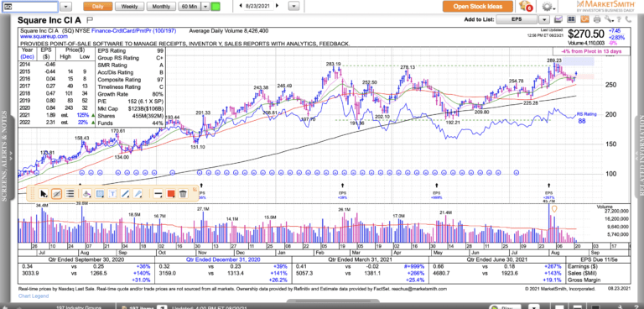Click Open Stock Ideas button
This screenshot has width=644, height=309.
tap(478, 6)
